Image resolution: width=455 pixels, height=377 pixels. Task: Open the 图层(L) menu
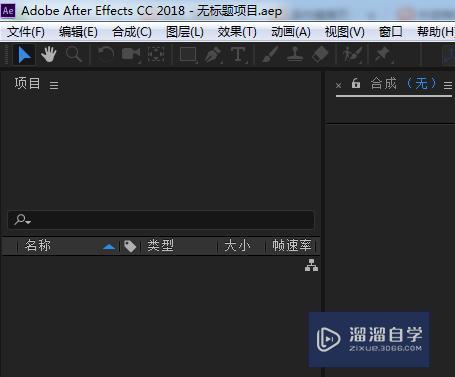click(185, 32)
